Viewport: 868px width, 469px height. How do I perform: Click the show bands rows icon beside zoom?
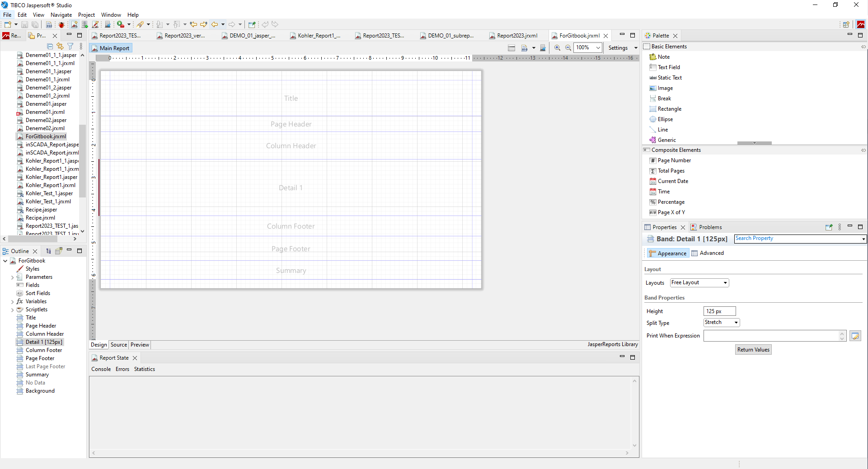(511, 48)
